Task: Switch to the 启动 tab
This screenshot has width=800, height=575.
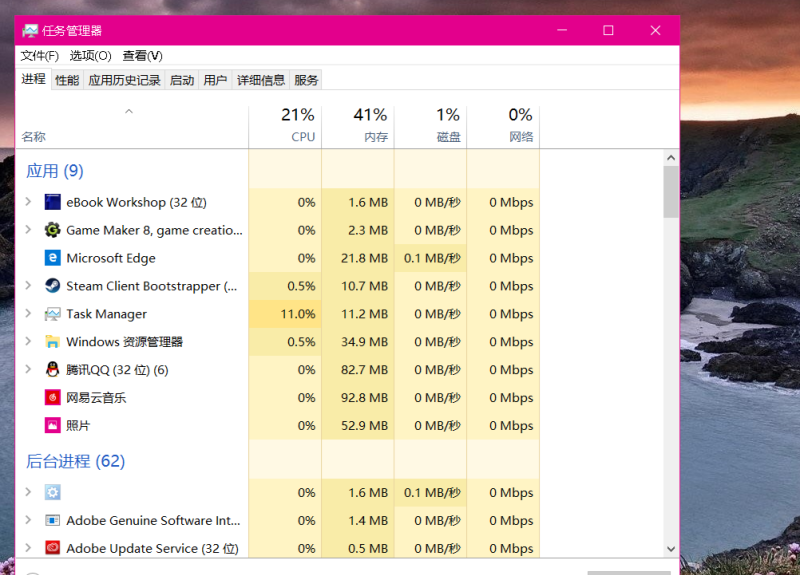Action: 182,80
